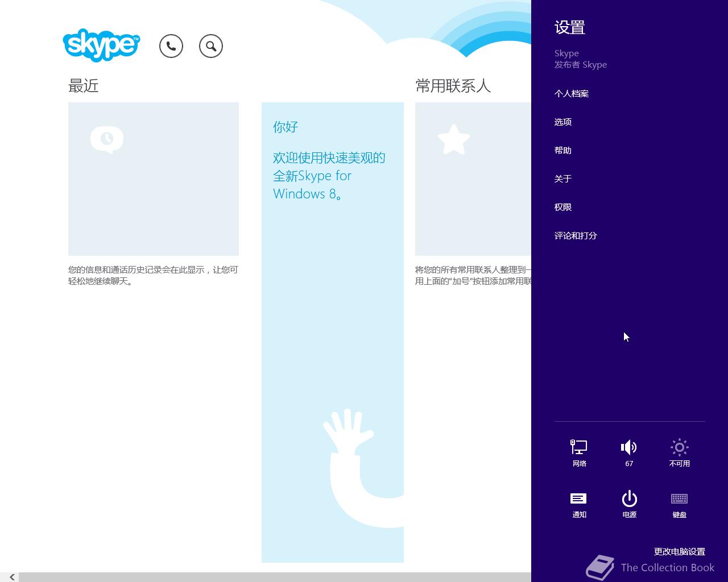Viewport: 728px width, 582px height.
Task: Open the phone dial pad icon
Action: 171,46
